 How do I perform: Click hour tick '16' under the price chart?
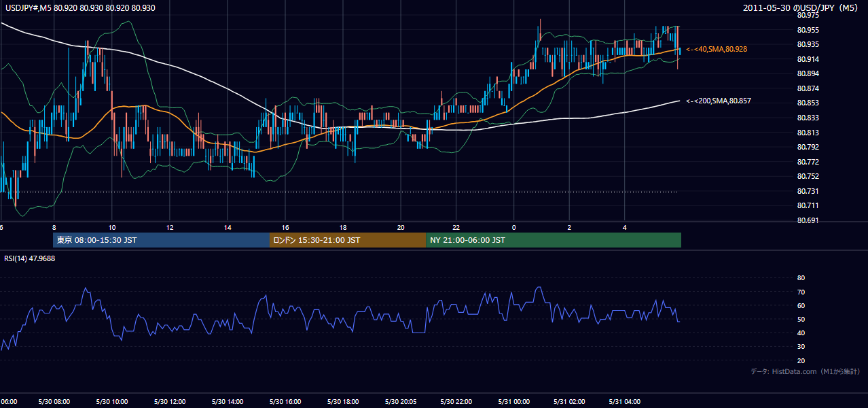click(285, 227)
